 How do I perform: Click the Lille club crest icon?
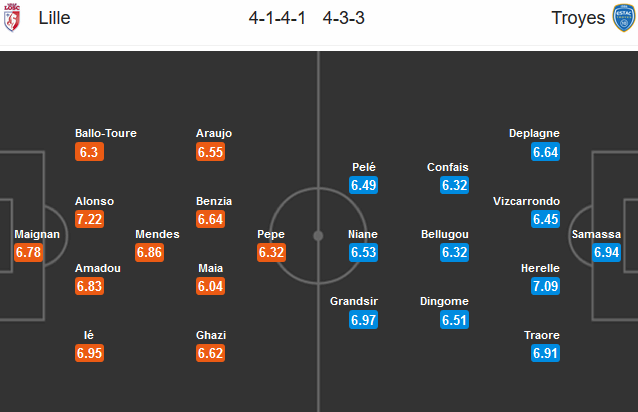(x=12, y=17)
